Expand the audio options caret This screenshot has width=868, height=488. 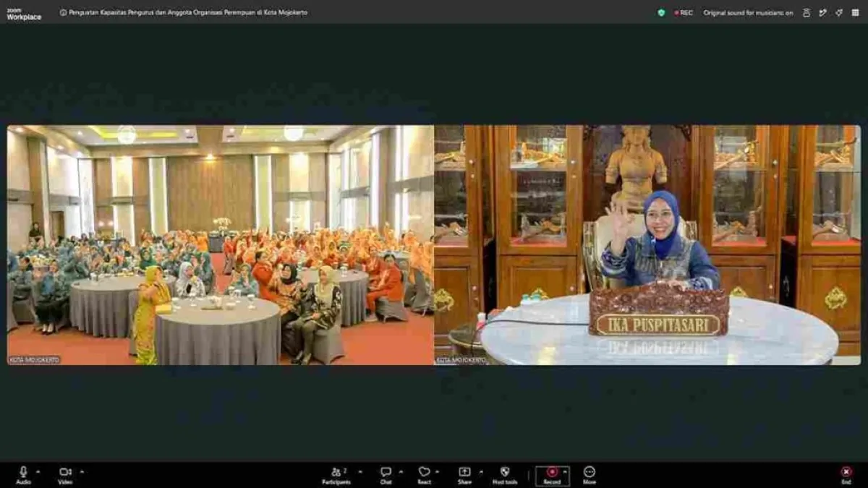point(38,471)
